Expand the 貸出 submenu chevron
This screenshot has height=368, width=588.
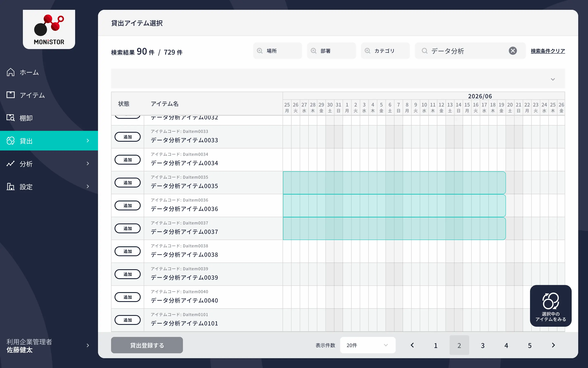(x=88, y=141)
